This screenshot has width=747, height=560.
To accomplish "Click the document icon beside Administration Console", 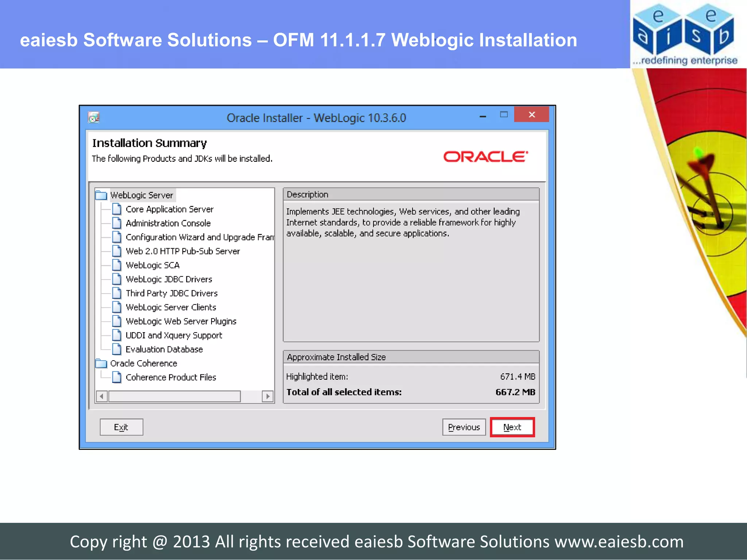I will pyautogui.click(x=117, y=223).
